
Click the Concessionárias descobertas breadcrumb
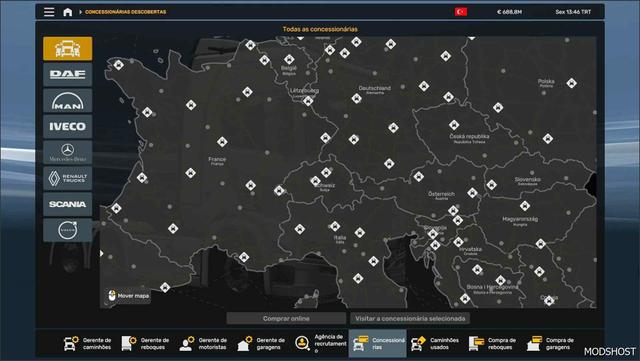pos(126,12)
